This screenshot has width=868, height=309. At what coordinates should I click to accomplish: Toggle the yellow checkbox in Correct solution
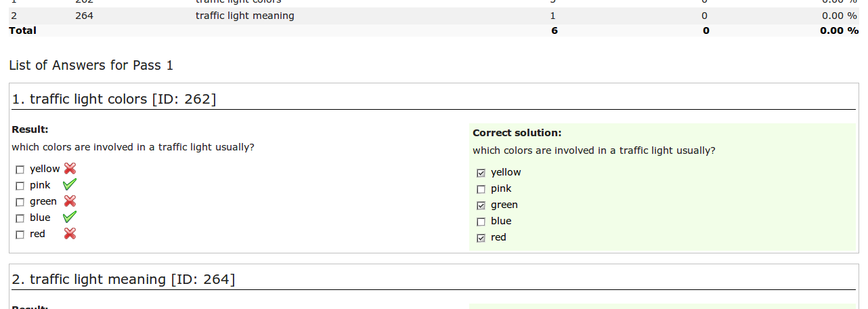tap(481, 173)
